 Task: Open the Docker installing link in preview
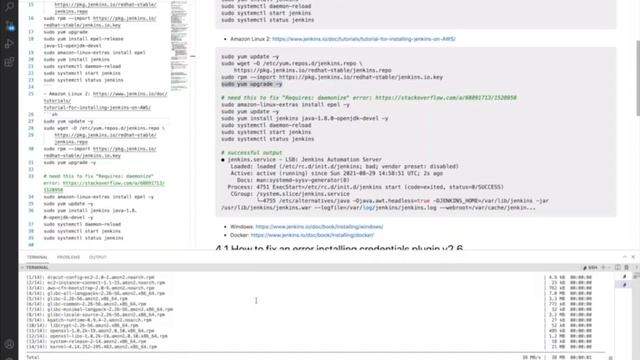pyautogui.click(x=312, y=235)
